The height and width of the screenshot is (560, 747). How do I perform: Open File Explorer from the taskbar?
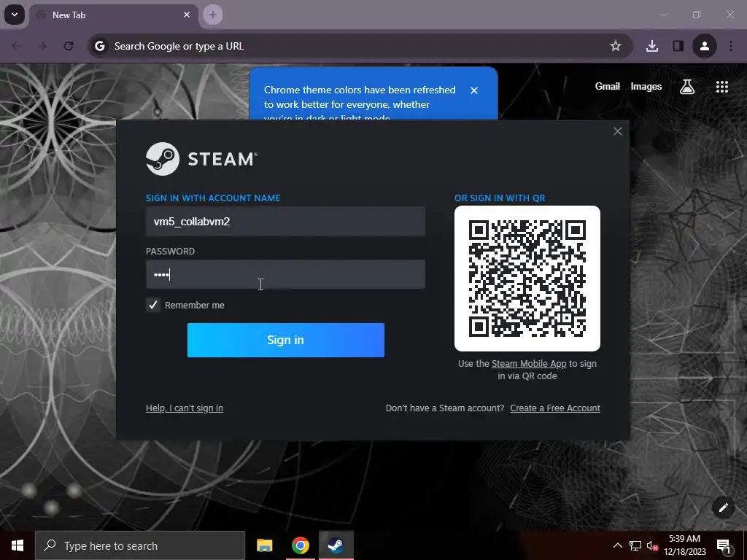[x=264, y=545]
